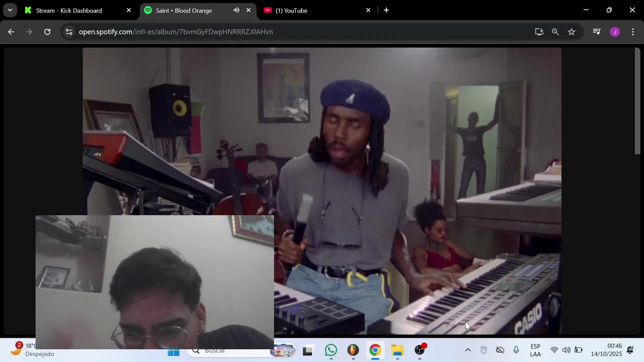The width and height of the screenshot is (644, 362).
Task: Install the Spotify web app
Action: click(539, 32)
